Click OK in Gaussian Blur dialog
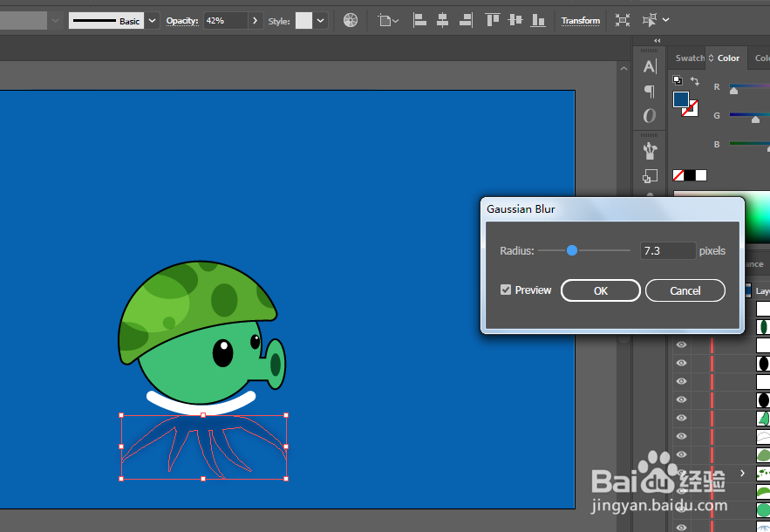Viewport: 770px width, 532px height. (601, 290)
